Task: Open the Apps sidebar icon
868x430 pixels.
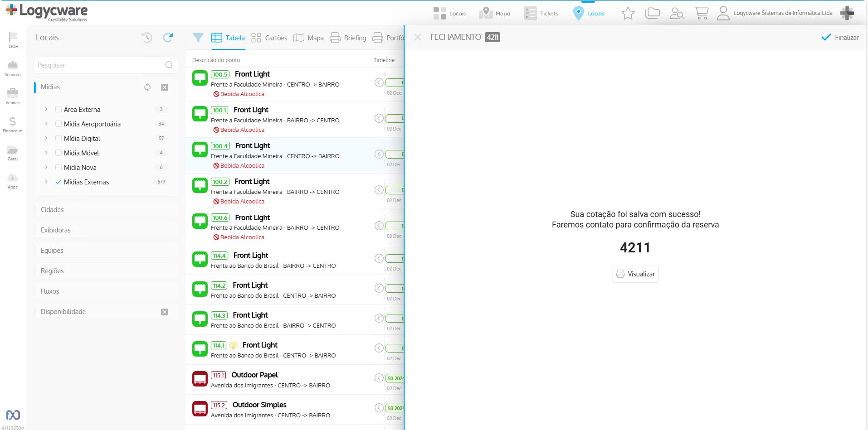Action: click(x=13, y=181)
